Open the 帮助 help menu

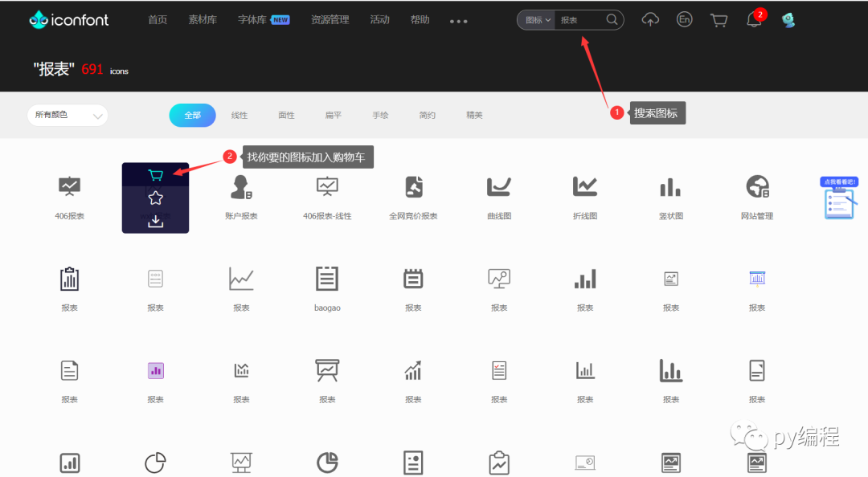click(420, 20)
